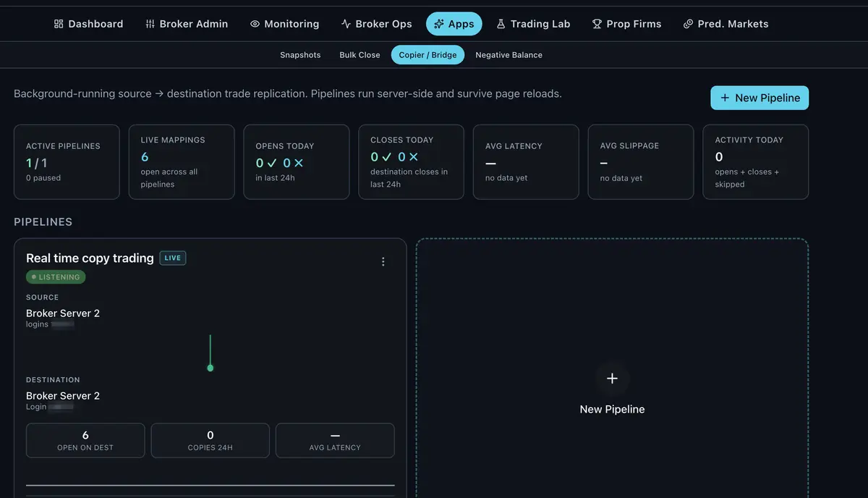
Task: Click the flask icon beside Trading Lab
Action: pos(501,24)
